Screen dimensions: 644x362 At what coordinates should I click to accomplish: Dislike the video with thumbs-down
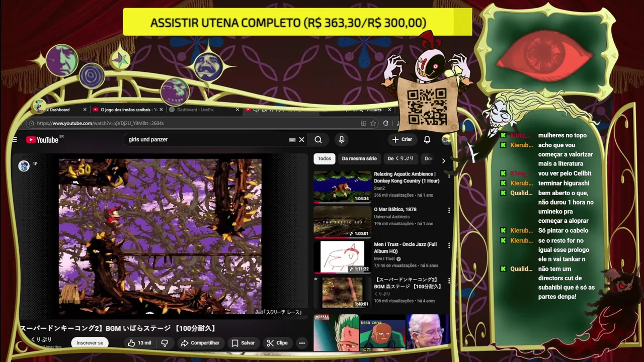pos(165,343)
